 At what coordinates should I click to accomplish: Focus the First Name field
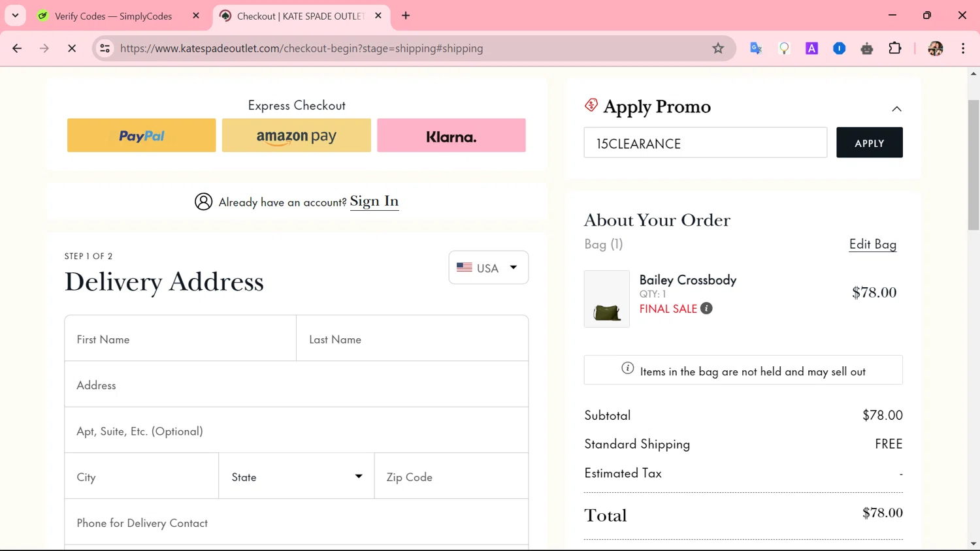click(x=180, y=339)
